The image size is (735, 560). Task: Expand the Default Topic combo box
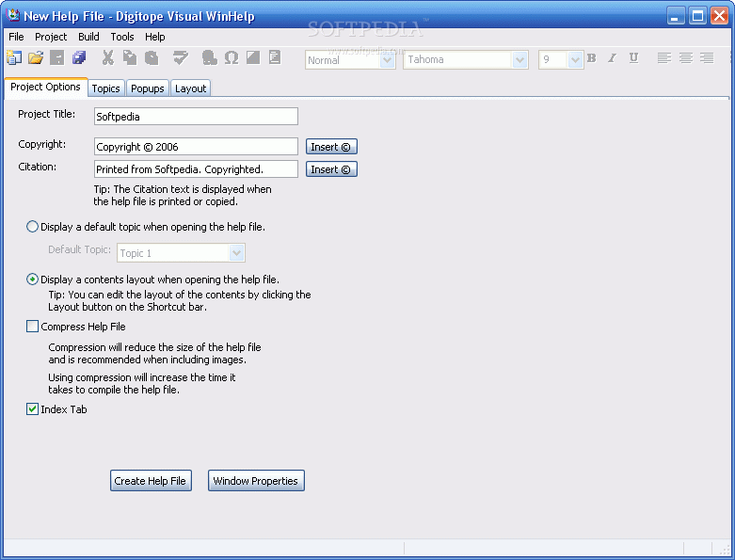coord(237,253)
